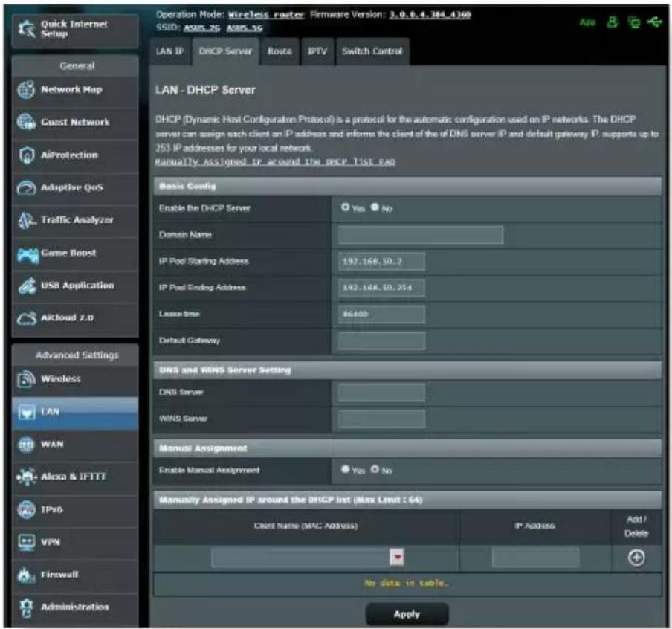Click the Network Map globe icon
Image resolution: width=672 pixels, height=629 pixels.
coord(26,90)
